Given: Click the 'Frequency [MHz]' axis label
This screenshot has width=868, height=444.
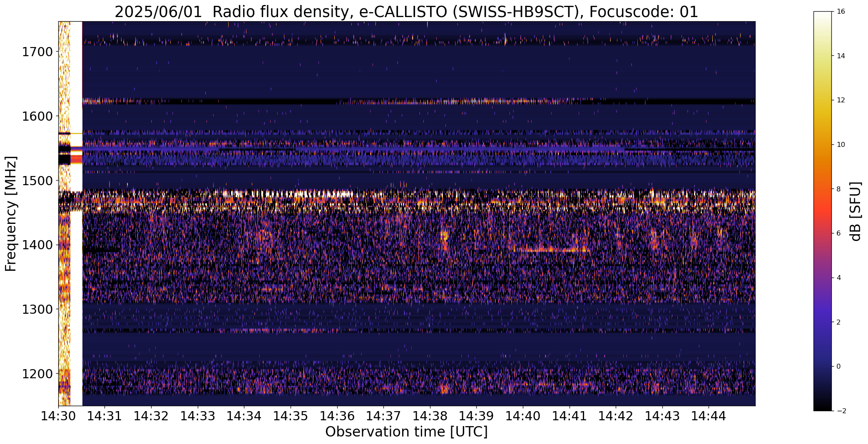Looking at the screenshot, I should click(x=11, y=213).
